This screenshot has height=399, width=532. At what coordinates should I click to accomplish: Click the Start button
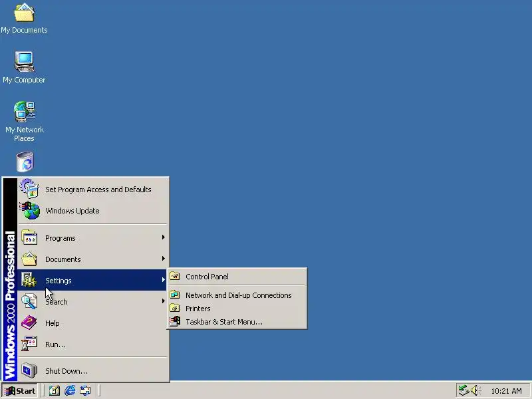click(x=20, y=391)
